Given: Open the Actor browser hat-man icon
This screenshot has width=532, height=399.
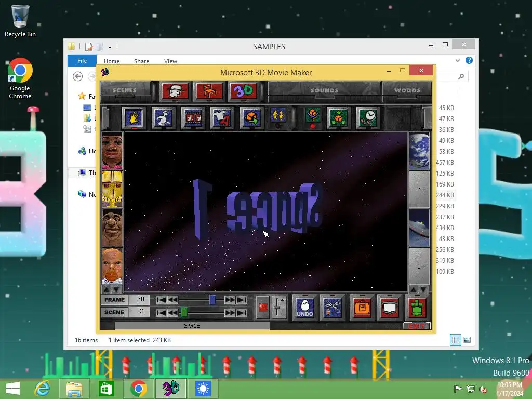Looking at the screenshot, I should tap(175, 91).
